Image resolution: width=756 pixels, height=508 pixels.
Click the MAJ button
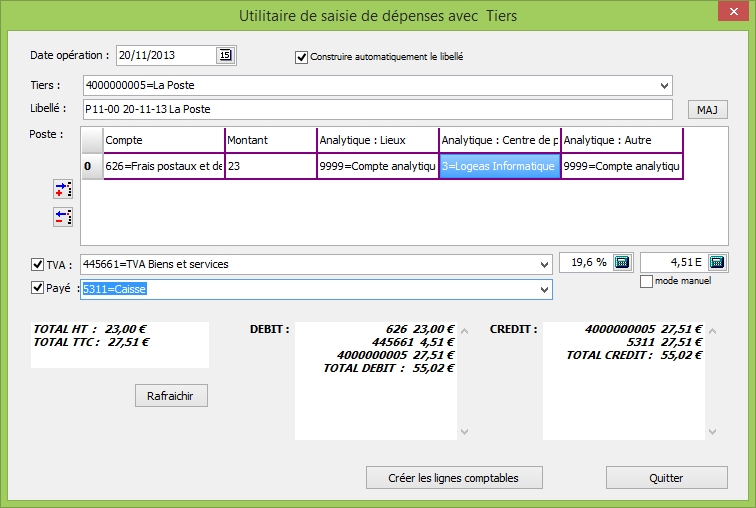tap(707, 109)
